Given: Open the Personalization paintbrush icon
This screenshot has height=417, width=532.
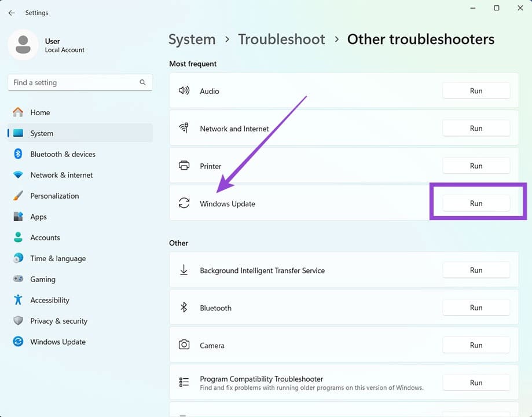Looking at the screenshot, I should click(18, 196).
